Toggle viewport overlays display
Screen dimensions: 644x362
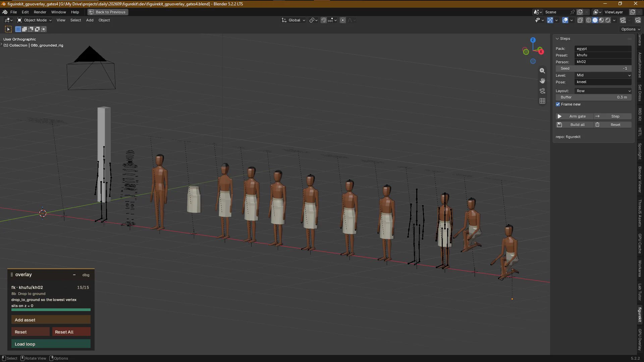point(565,20)
